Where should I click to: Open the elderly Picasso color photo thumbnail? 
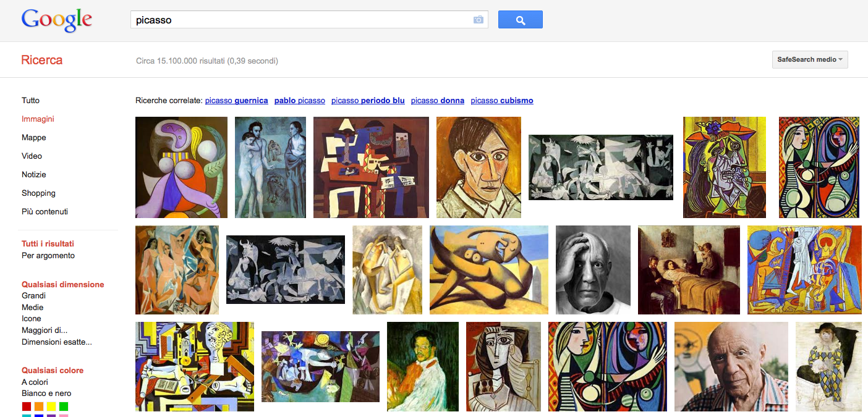(731, 366)
